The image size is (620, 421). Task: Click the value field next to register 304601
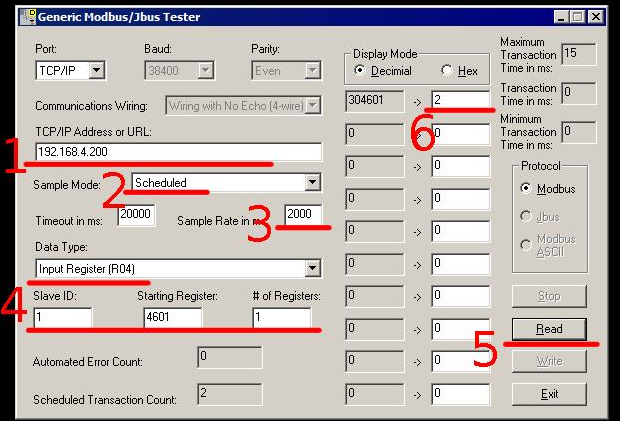click(x=461, y=101)
